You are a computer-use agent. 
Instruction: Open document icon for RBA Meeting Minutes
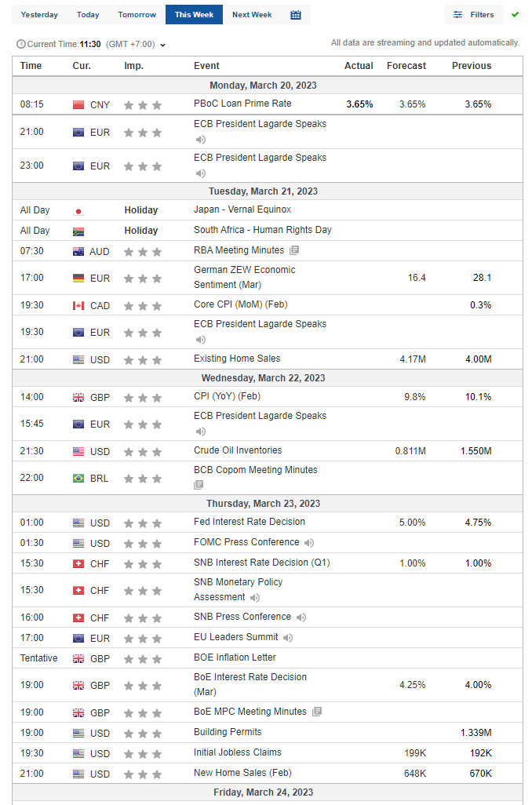point(293,251)
